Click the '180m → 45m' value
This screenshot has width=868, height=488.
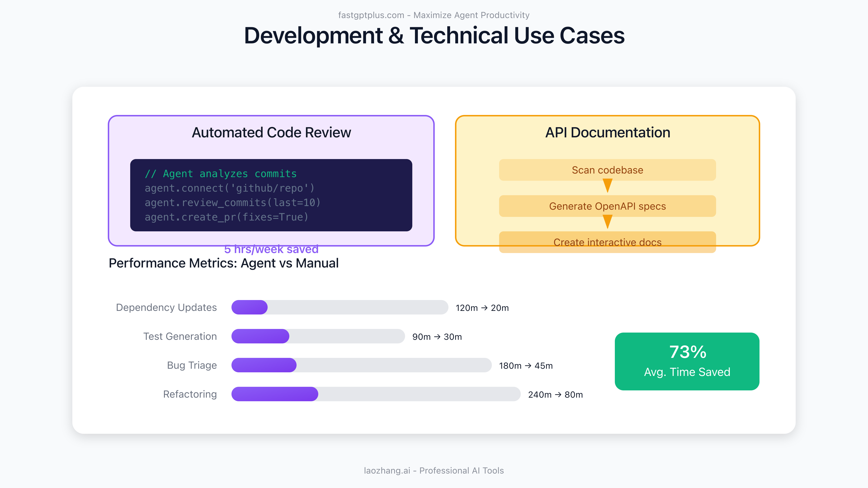coord(526,366)
